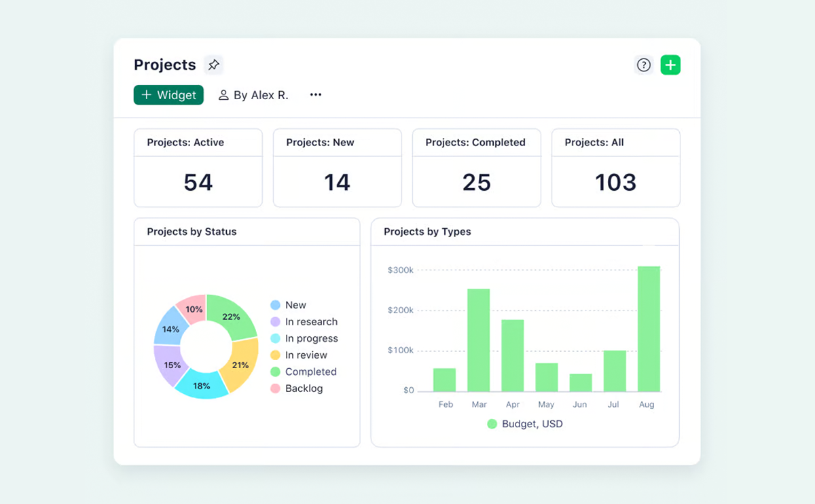Click the user icon beside By Alex R.
The image size is (815, 504).
[223, 95]
